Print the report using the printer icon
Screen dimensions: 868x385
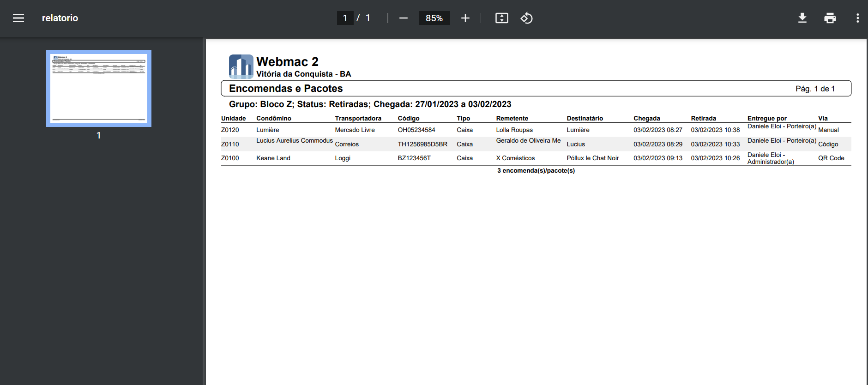point(830,18)
